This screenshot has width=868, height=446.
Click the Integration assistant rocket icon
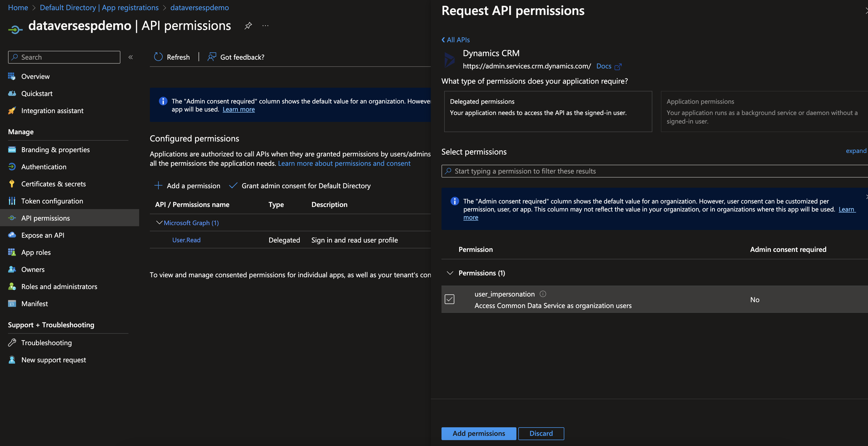coord(12,111)
